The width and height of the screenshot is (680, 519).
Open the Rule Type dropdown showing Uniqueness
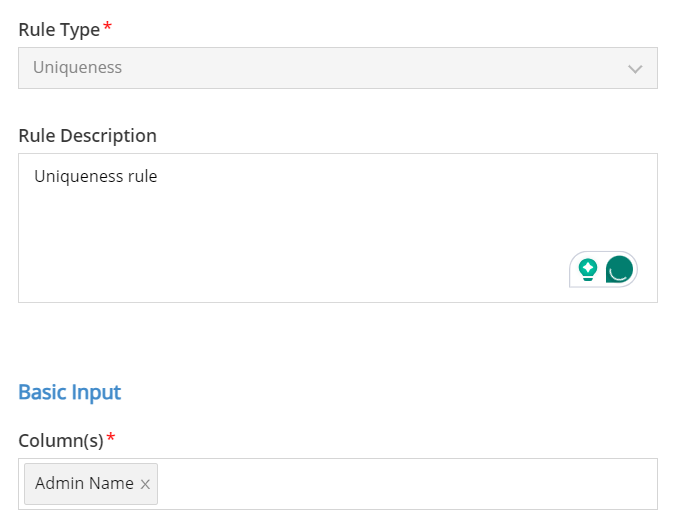(x=338, y=68)
